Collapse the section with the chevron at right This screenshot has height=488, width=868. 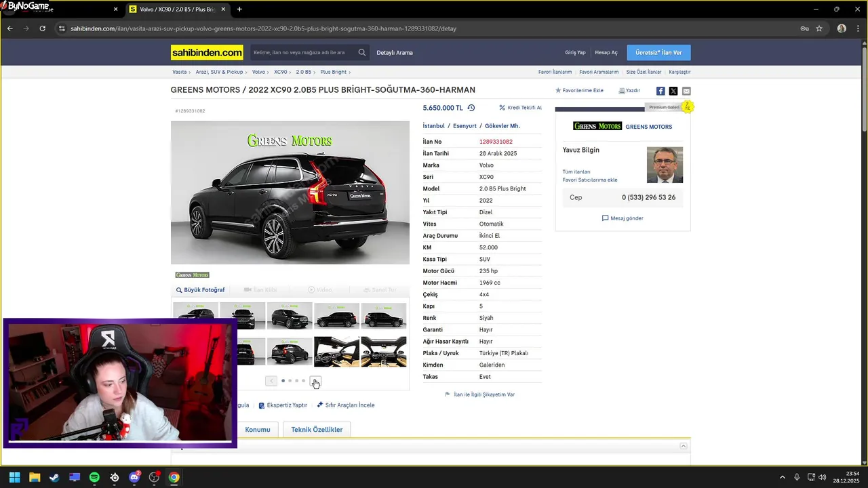tap(684, 446)
